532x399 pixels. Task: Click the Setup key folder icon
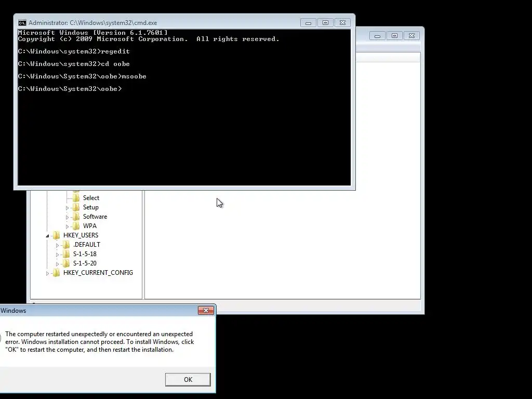pyautogui.click(x=76, y=207)
